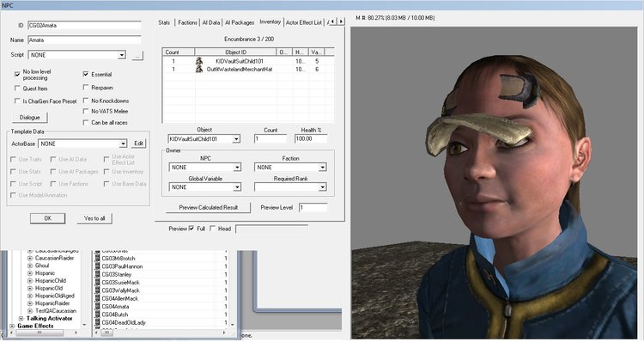Switch to the AI Packages tab
644x342 pixels.
[x=240, y=22]
